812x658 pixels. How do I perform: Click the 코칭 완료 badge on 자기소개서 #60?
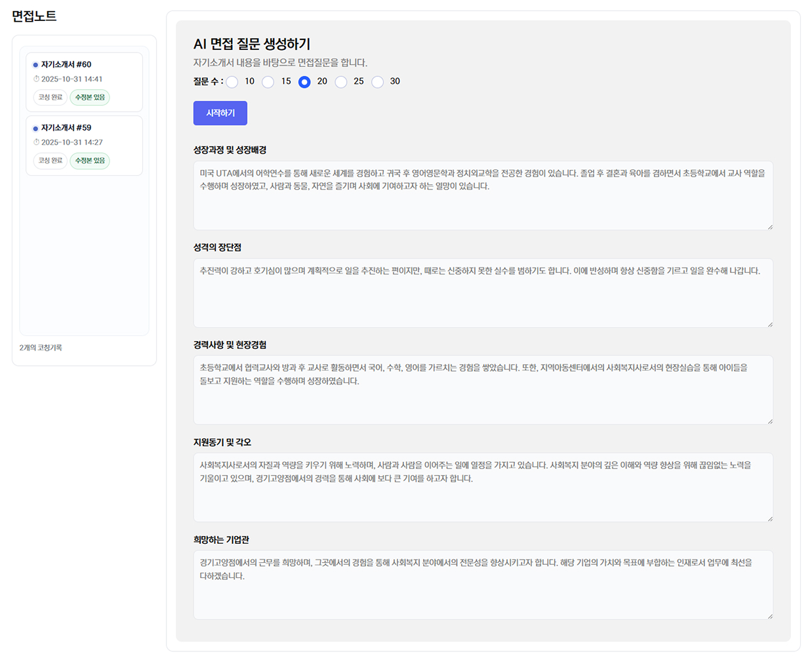pyautogui.click(x=50, y=97)
